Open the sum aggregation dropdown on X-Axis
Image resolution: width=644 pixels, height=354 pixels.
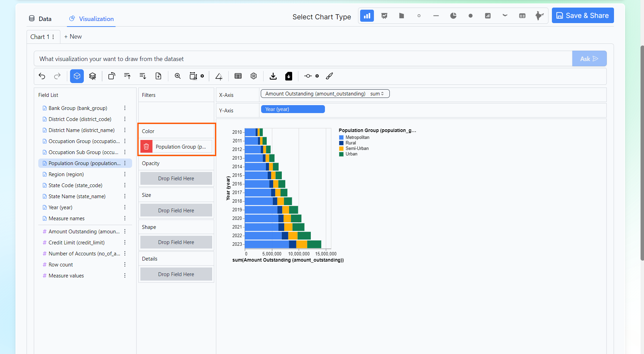pyautogui.click(x=377, y=94)
